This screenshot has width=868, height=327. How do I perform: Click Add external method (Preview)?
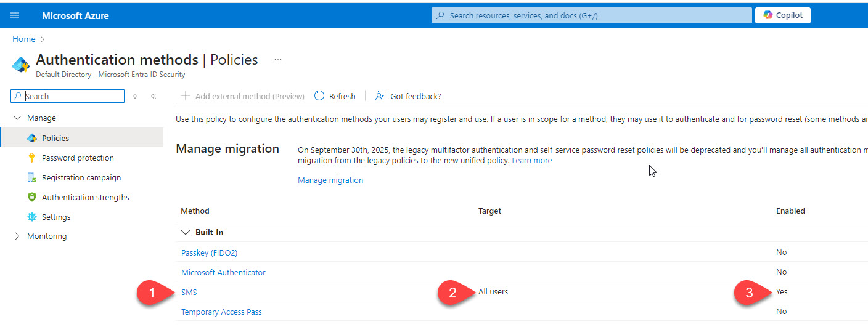[x=243, y=96]
